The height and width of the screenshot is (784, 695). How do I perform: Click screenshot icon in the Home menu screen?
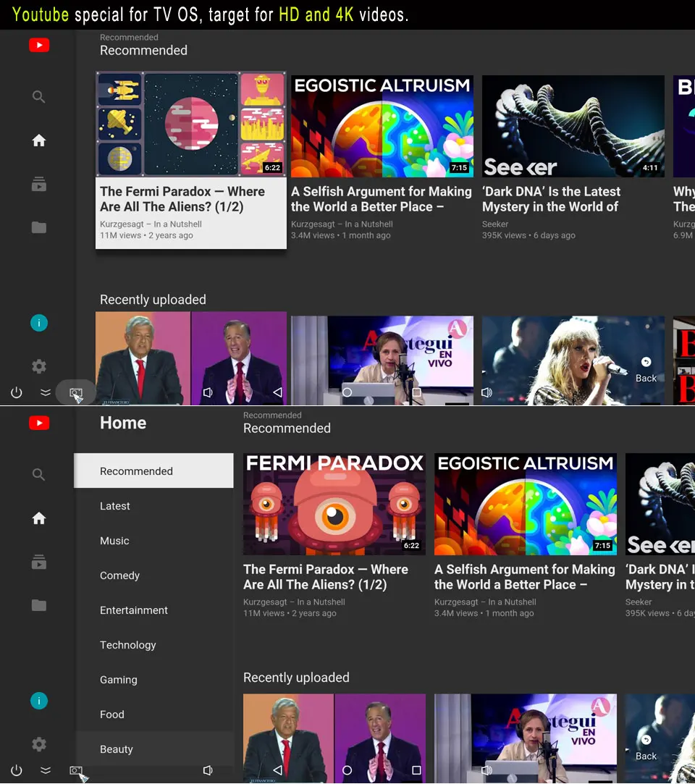click(x=75, y=770)
